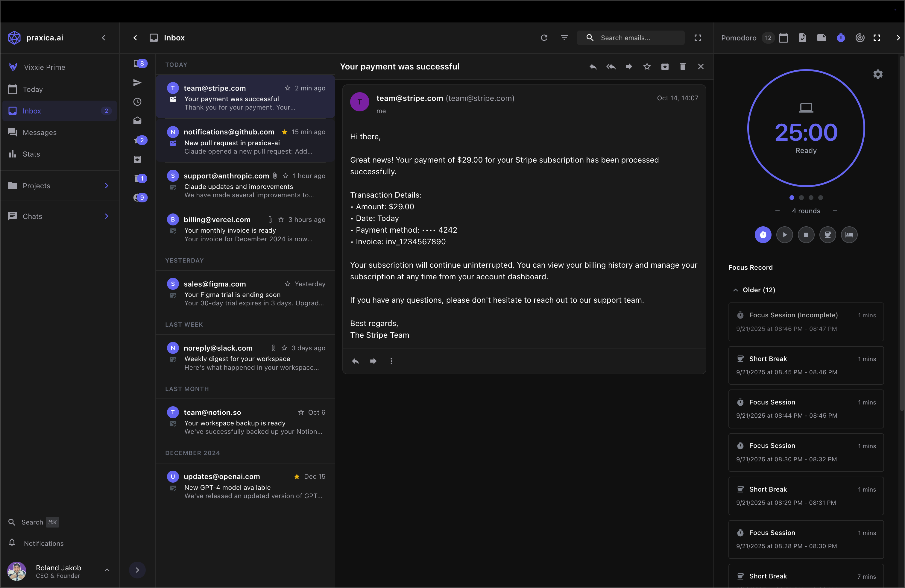Open Pomodoro settings gear
The height and width of the screenshot is (588, 905).
click(x=878, y=74)
